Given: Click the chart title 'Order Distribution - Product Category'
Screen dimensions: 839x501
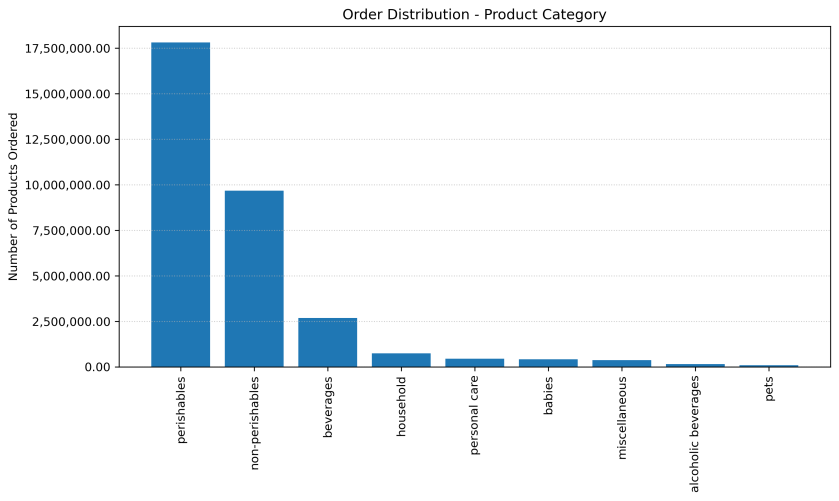Looking at the screenshot, I should pyautogui.click(x=474, y=15).
